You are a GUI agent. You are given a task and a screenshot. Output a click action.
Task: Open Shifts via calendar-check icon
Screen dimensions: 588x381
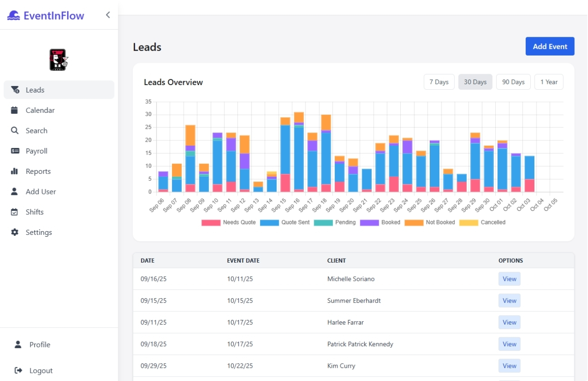[x=15, y=212]
